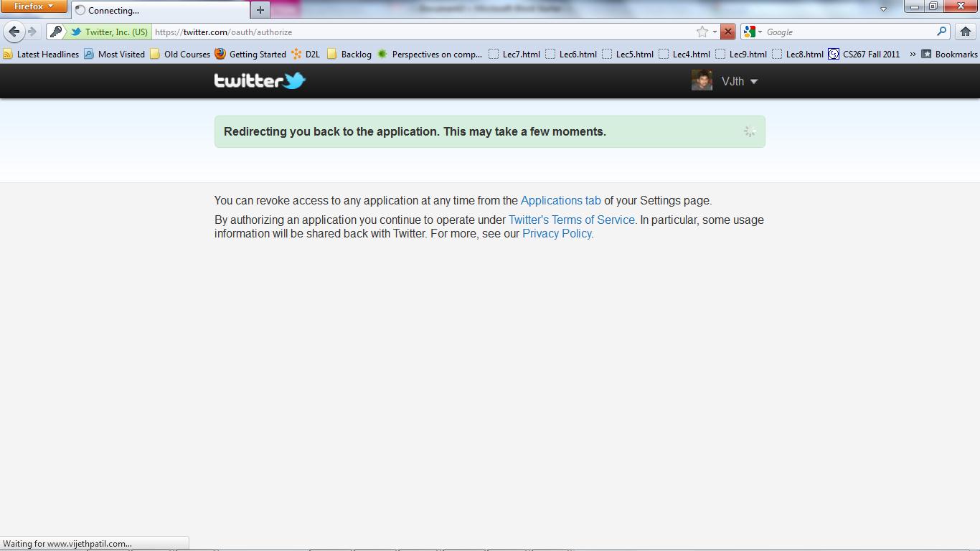Open the Backlog bookmark folder
This screenshot has height=551, width=980.
(x=349, y=54)
